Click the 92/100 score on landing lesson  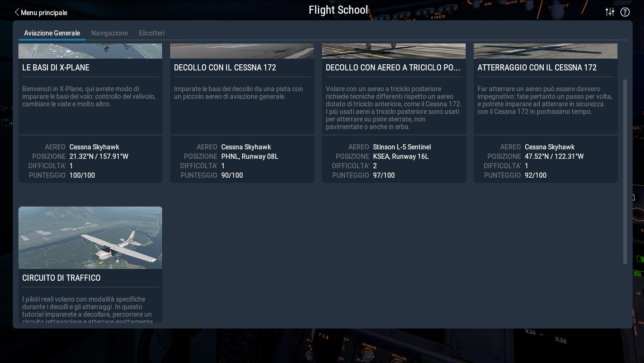tap(536, 175)
